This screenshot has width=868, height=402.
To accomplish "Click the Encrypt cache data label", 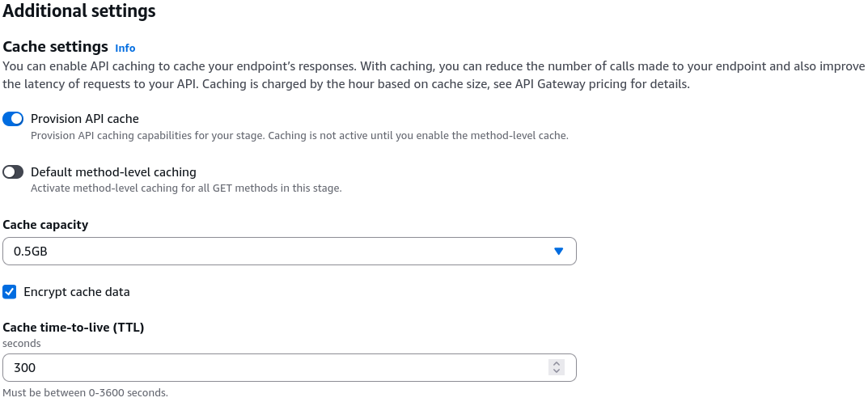I will 77,292.
